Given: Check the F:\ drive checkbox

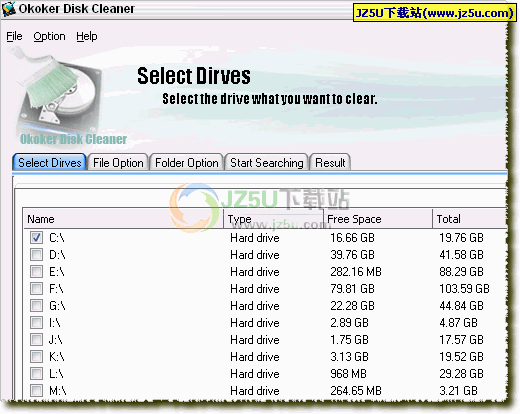Looking at the screenshot, I should pos(36,289).
